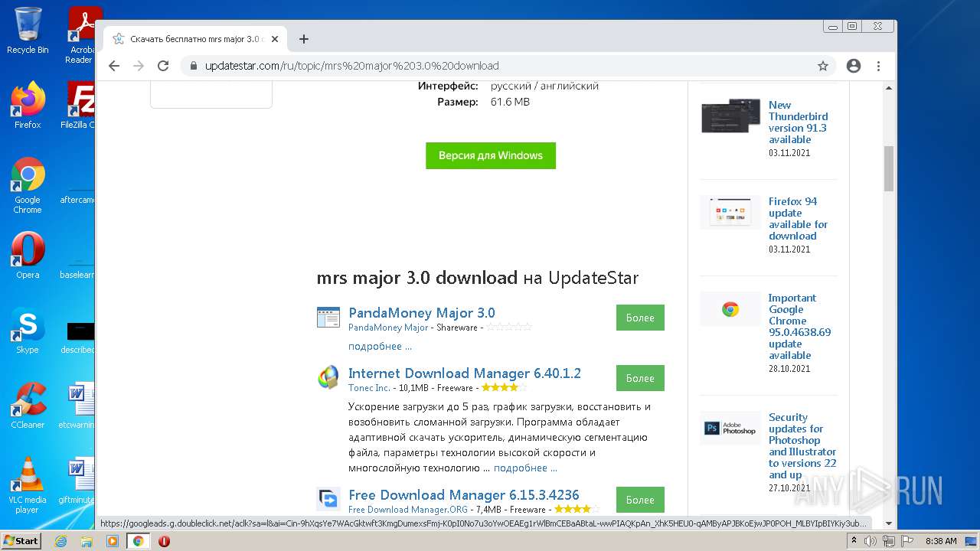Click the red Opera taskbar icon
Screen dimensions: 980x551
(x=164, y=541)
